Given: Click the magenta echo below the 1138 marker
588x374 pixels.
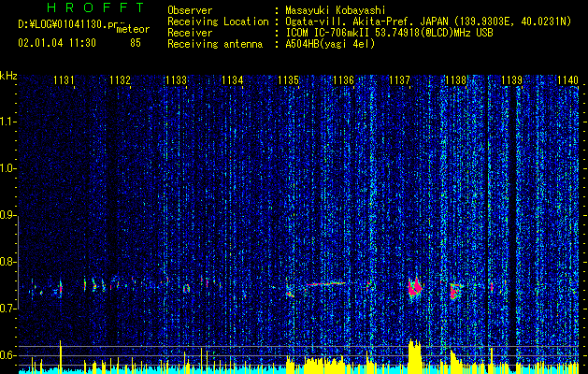Looking at the screenshot, I should point(455,291).
